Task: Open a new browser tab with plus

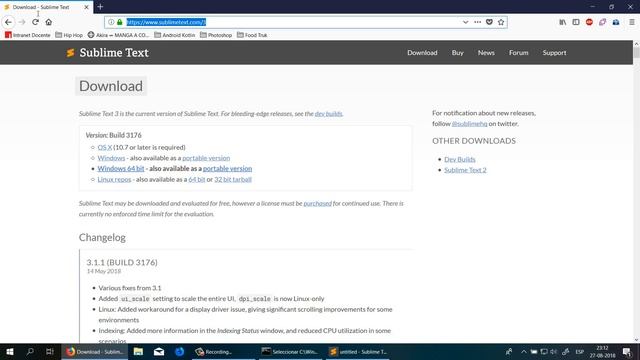Action: coord(100,7)
